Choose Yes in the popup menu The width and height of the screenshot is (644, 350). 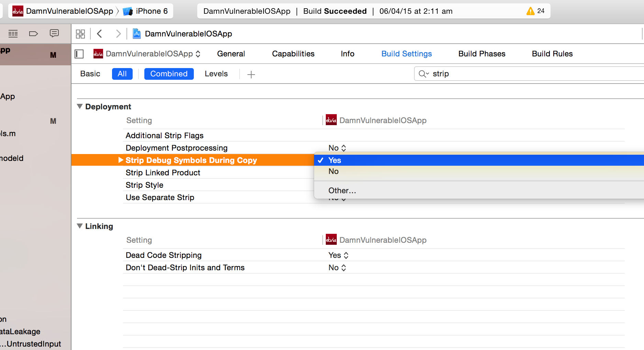[x=479, y=160]
